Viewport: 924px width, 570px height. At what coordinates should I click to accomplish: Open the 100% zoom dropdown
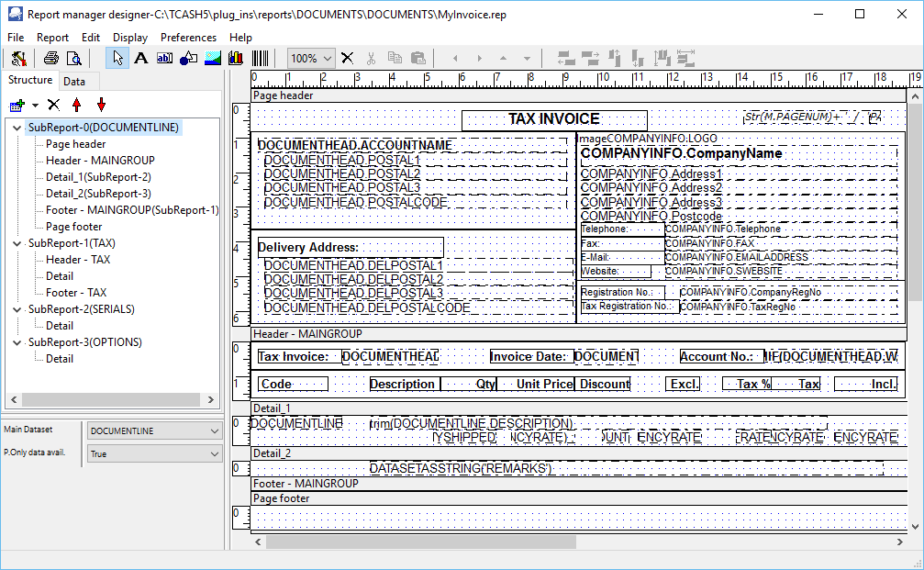pyautogui.click(x=328, y=59)
